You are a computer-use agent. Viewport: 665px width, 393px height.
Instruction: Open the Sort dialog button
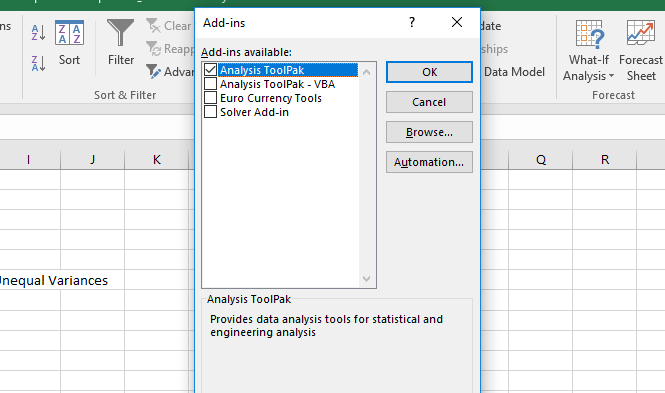69,43
